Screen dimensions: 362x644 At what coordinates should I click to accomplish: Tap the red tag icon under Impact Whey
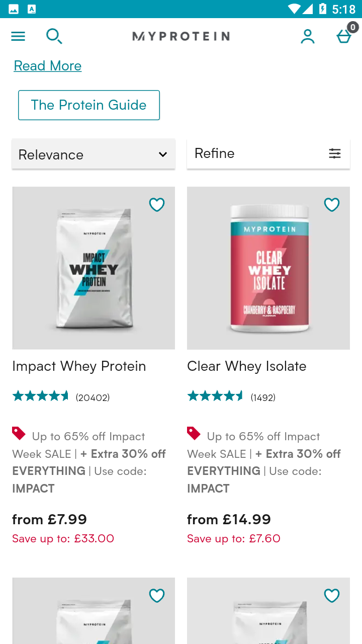pyautogui.click(x=19, y=433)
